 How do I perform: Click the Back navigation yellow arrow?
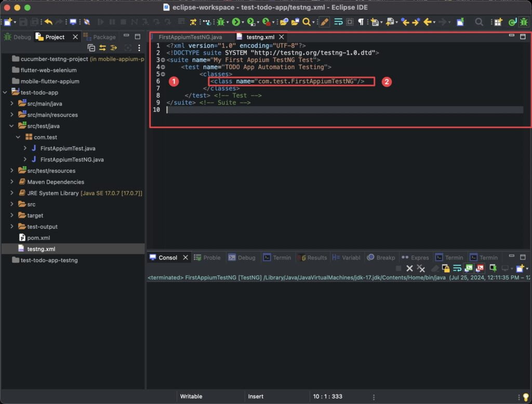point(428,22)
